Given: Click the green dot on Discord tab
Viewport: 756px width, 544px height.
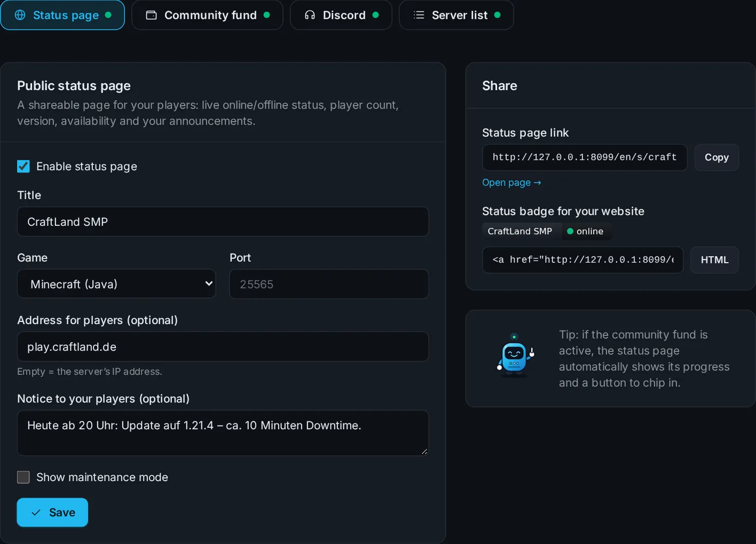Looking at the screenshot, I should pos(375,15).
